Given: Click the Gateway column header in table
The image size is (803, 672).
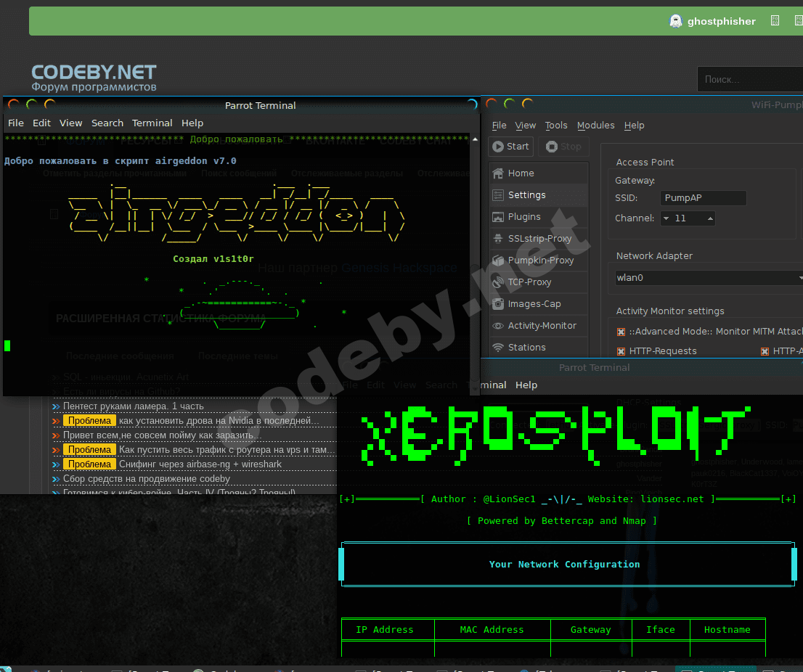Looking at the screenshot, I should (x=590, y=630).
